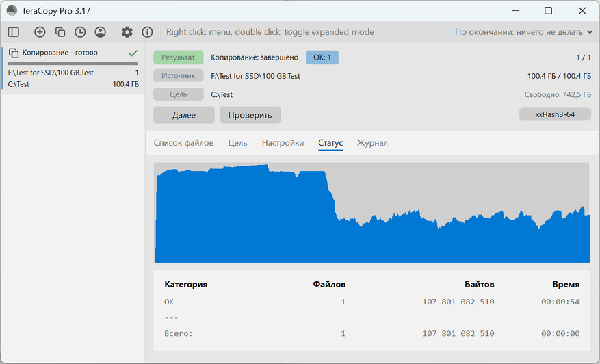Click the info circle icon
The width and height of the screenshot is (600, 364).
pyautogui.click(x=147, y=32)
